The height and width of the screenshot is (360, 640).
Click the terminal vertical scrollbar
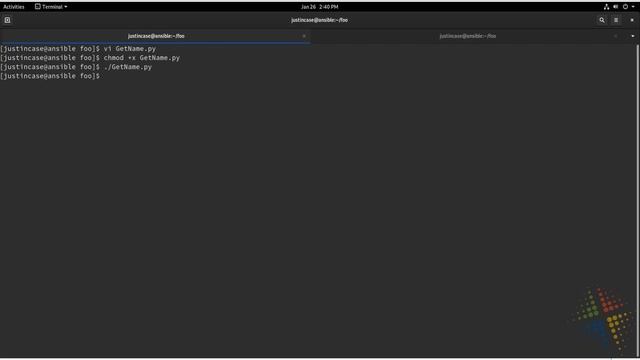tap(638, 200)
